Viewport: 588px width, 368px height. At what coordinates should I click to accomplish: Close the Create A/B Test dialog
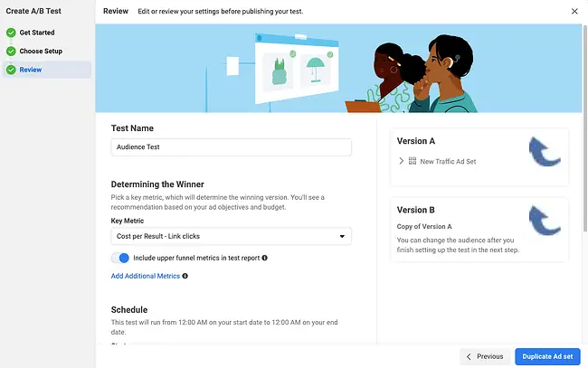click(574, 11)
